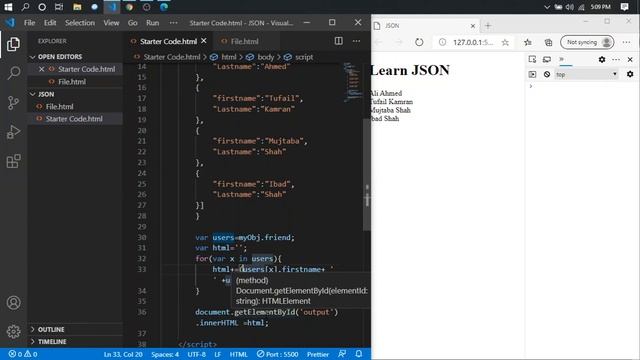This screenshot has width=640, height=360.
Task: Show errors and warnings in status bar
Action: click(23, 354)
